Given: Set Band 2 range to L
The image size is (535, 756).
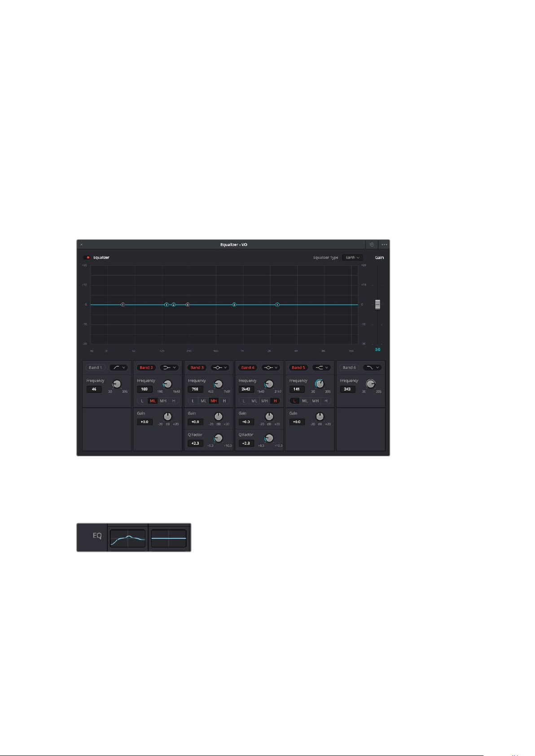Looking at the screenshot, I should pyautogui.click(x=142, y=401).
